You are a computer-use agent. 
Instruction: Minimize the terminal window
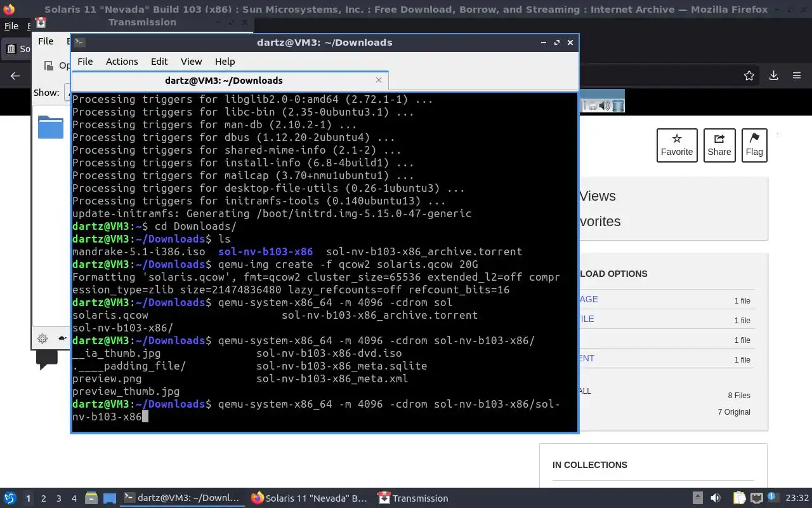click(543, 43)
